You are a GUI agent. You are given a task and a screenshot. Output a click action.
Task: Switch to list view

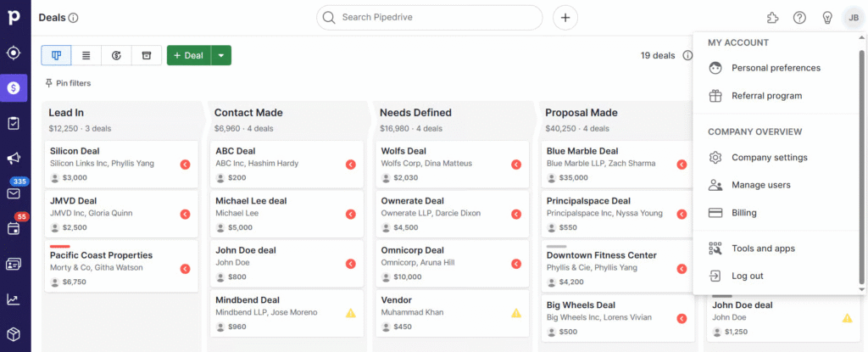point(86,55)
